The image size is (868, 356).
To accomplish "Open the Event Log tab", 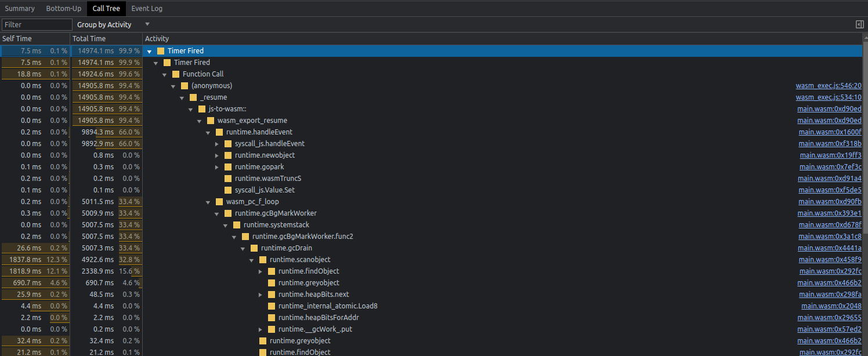I will pos(147,8).
